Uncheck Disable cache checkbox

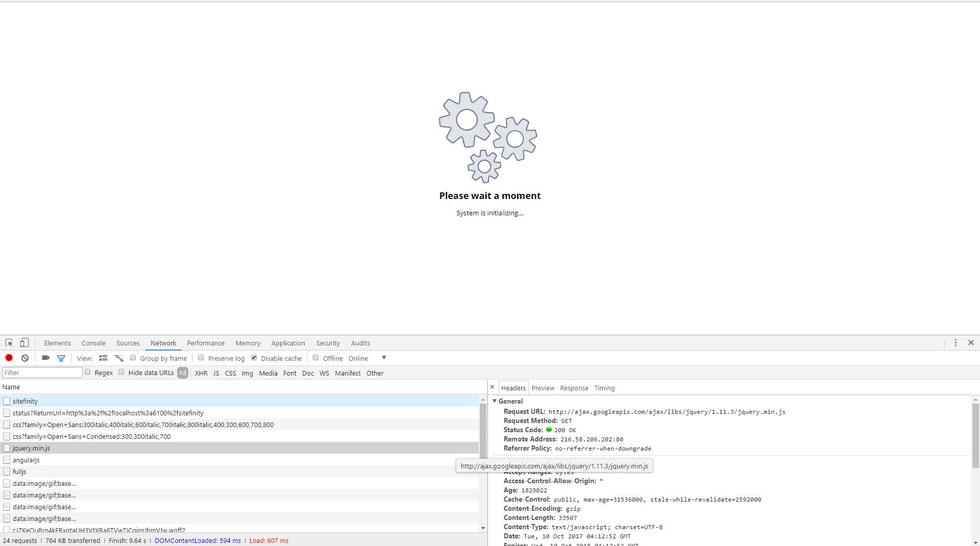coord(254,358)
